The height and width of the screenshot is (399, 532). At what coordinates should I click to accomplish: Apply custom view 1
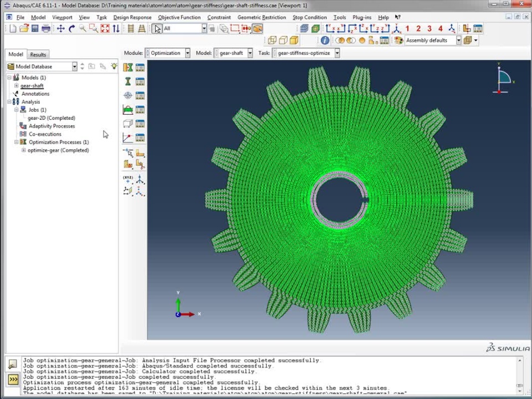407,28
